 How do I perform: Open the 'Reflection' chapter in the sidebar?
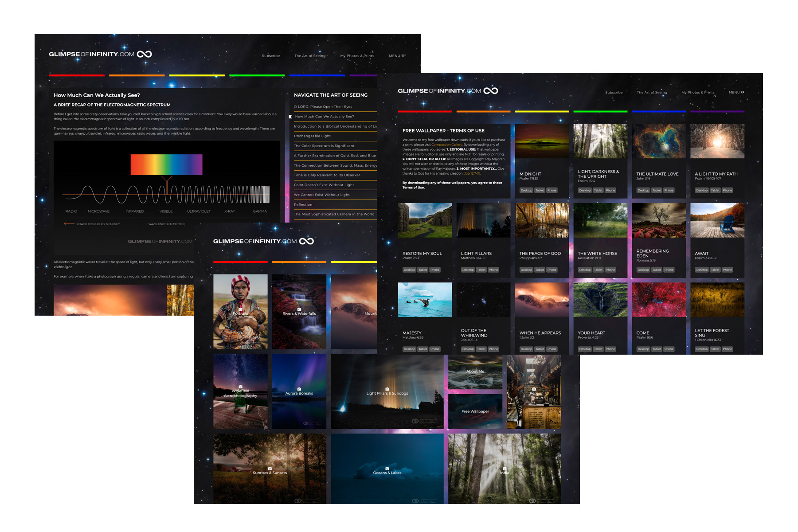(x=303, y=205)
